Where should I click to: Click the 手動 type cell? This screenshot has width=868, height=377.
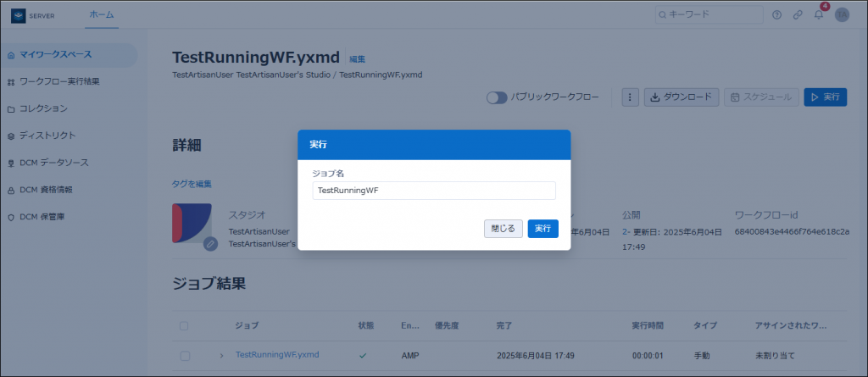(701, 356)
